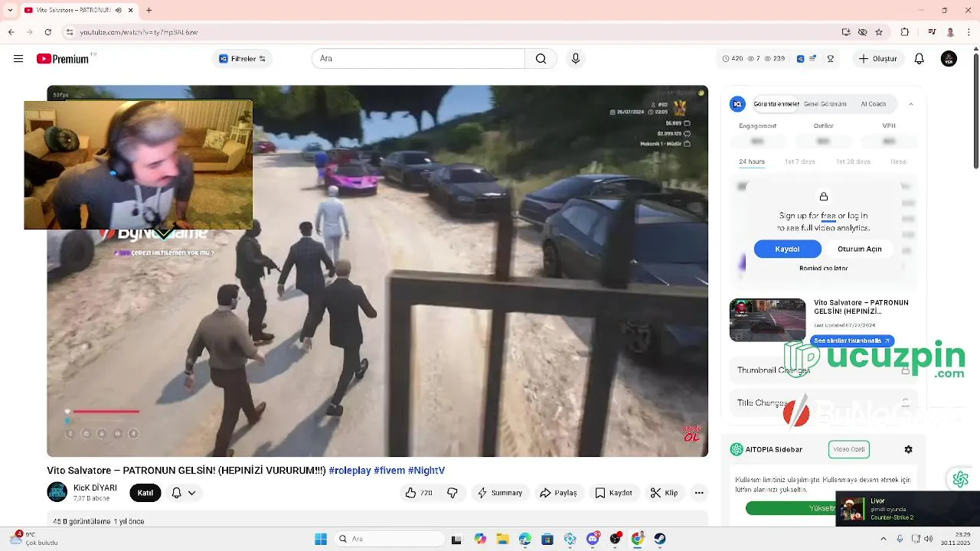The image size is (980, 551).
Task: Click the Remind me later link
Action: [x=823, y=268]
